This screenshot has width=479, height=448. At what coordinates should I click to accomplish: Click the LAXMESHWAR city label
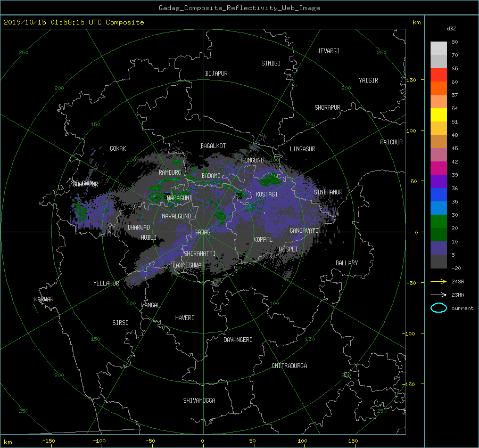(188, 265)
